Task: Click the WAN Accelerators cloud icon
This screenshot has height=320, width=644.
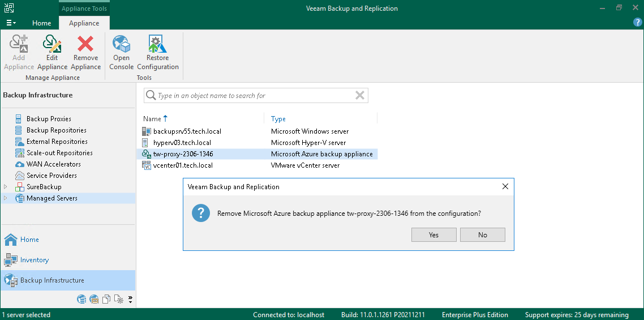Action: pos(19,164)
